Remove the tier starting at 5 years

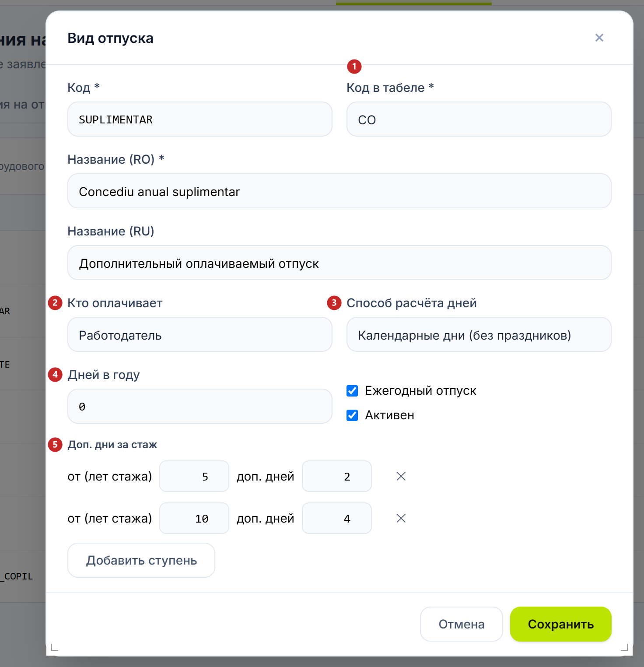point(401,476)
